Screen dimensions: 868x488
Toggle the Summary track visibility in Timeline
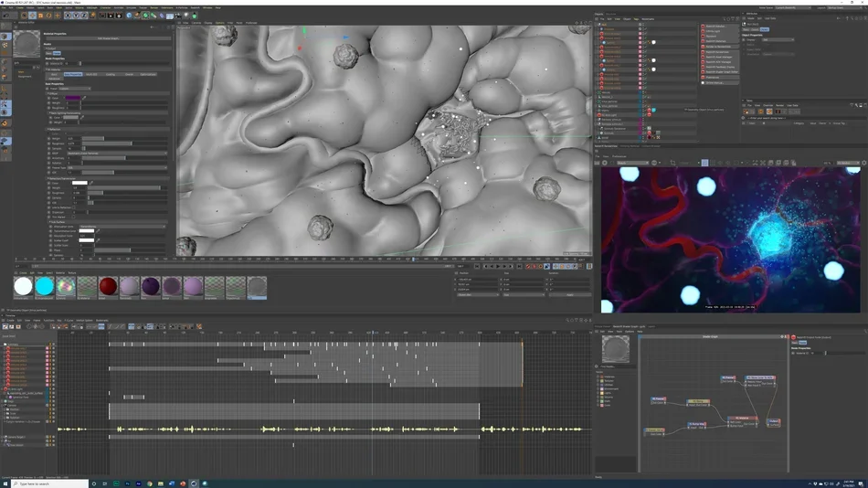[54, 344]
